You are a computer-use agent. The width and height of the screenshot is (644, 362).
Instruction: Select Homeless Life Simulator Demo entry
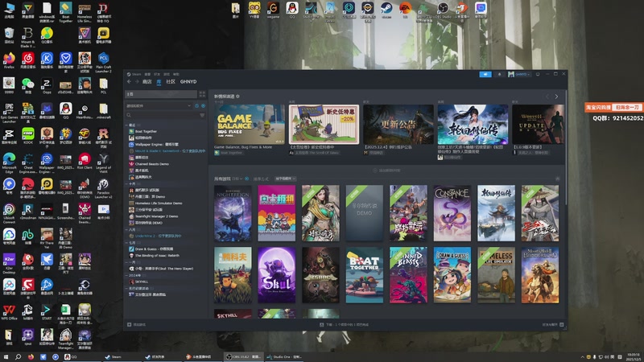point(158,204)
